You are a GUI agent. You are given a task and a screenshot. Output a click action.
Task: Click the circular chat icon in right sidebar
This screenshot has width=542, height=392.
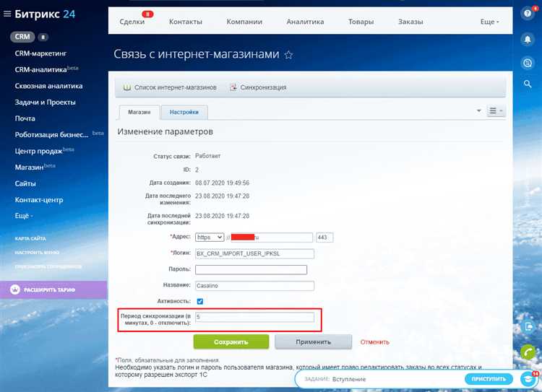(528, 63)
